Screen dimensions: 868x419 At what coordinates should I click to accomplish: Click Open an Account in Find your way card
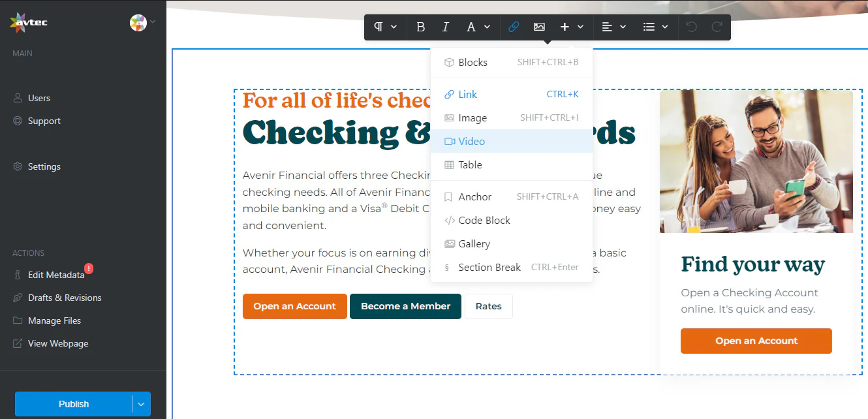pos(756,341)
